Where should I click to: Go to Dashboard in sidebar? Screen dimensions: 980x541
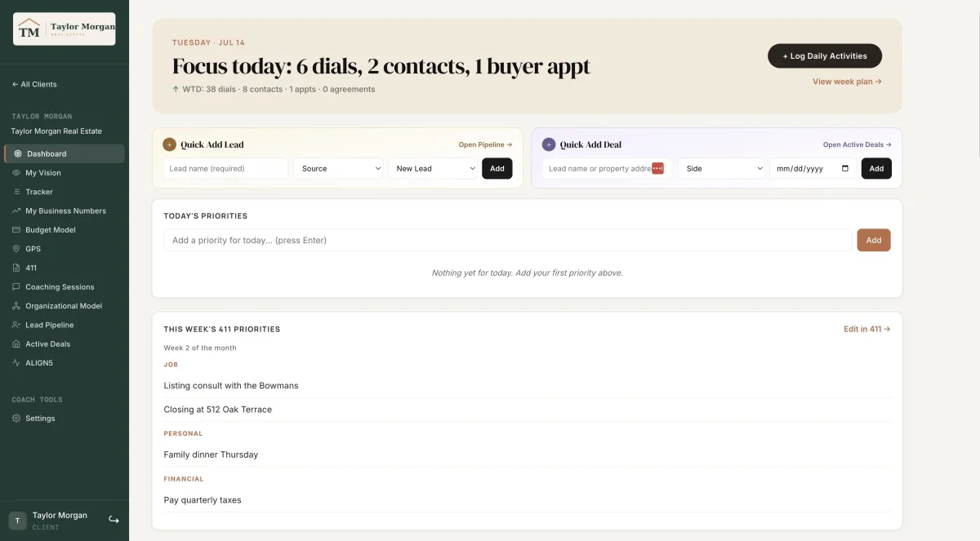[x=65, y=153]
